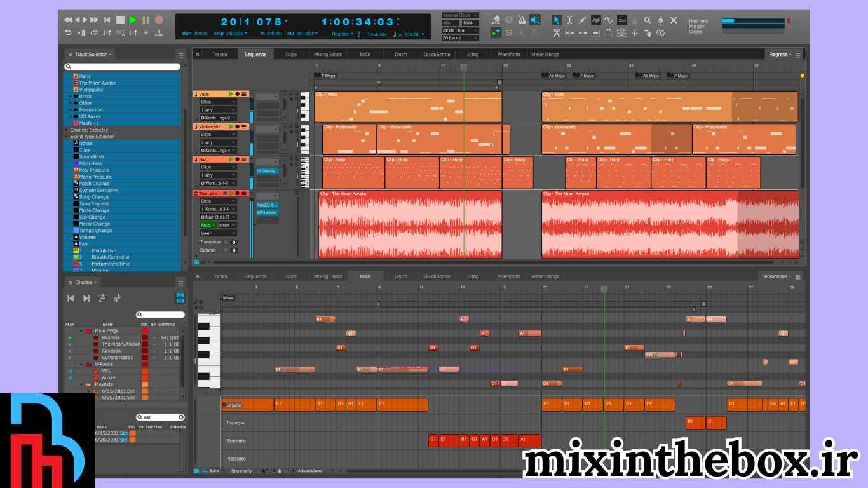Select the Pencil tool
868x488 pixels.
583,20
